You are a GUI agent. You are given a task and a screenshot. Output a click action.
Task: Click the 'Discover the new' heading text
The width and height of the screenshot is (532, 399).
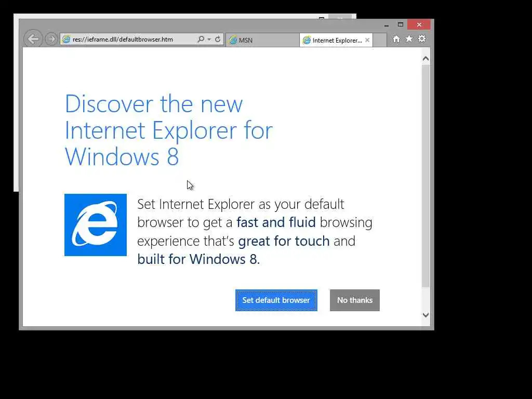click(154, 104)
